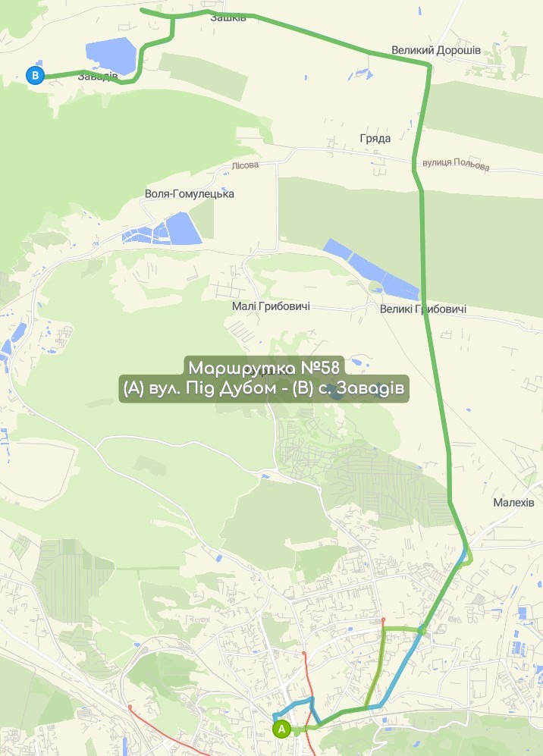
Task: Click the Воля-Гомулецька place label
Action: coord(190,194)
